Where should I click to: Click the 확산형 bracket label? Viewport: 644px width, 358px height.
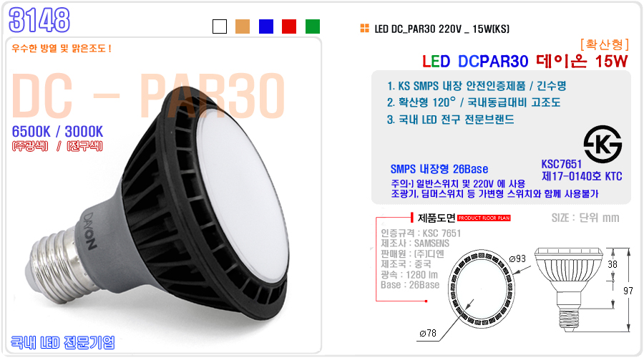(x=605, y=44)
